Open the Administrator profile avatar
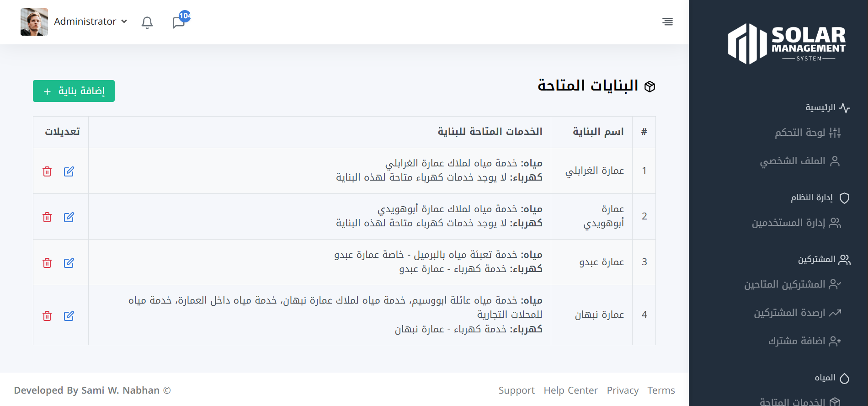The image size is (868, 406). 34,22
